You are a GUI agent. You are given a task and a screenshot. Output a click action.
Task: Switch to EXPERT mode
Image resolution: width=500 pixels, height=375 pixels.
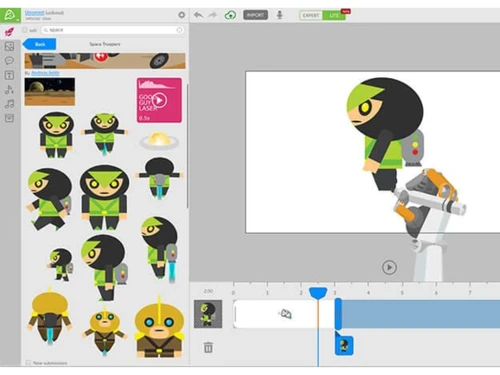coord(311,15)
